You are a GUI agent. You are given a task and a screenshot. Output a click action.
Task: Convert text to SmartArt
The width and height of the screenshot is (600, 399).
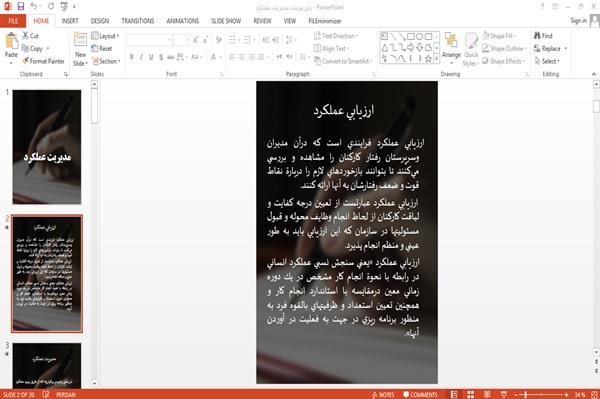click(x=342, y=61)
